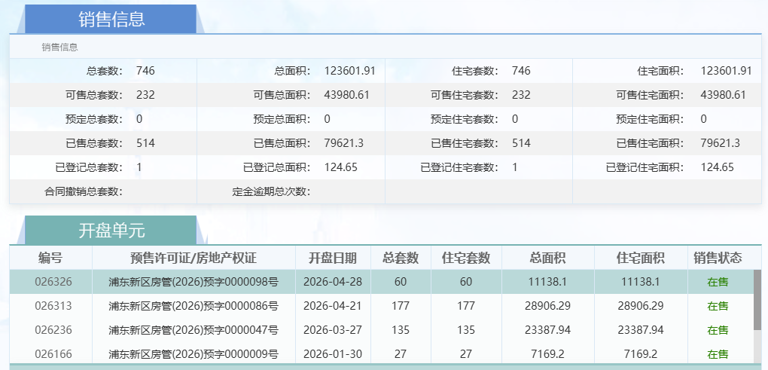Click the 可售总套数 value 232
The height and width of the screenshot is (370, 768).
tap(145, 95)
